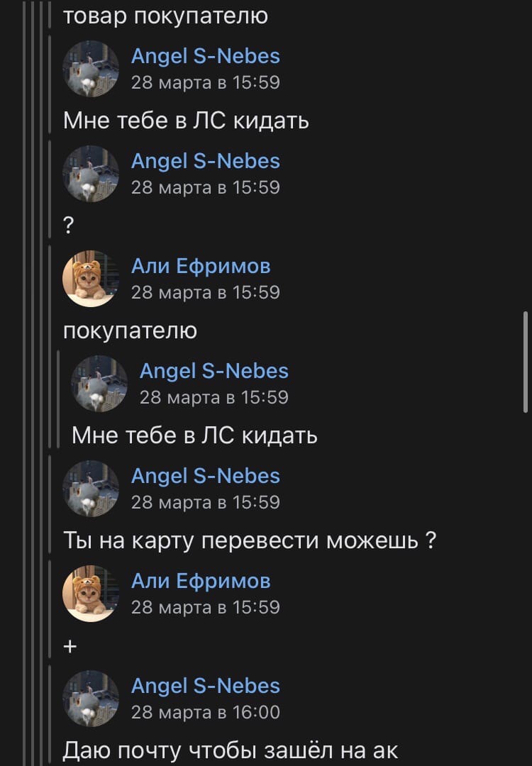The height and width of the screenshot is (766, 532).
Task: Select the message 'Ты на карту перевести можешь ?'
Action: pyautogui.click(x=250, y=540)
